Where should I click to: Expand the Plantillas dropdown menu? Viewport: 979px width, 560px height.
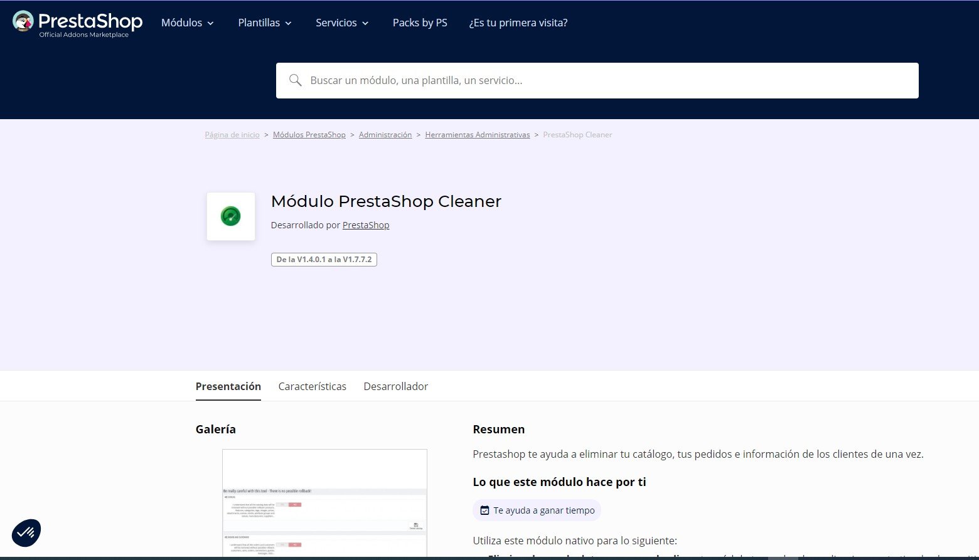coord(265,23)
